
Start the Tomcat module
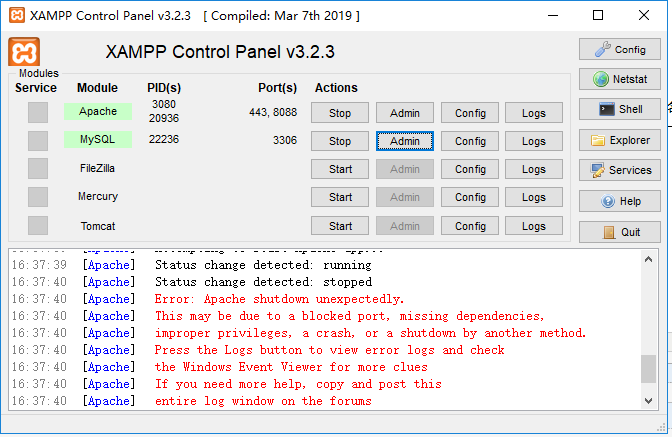point(340,226)
